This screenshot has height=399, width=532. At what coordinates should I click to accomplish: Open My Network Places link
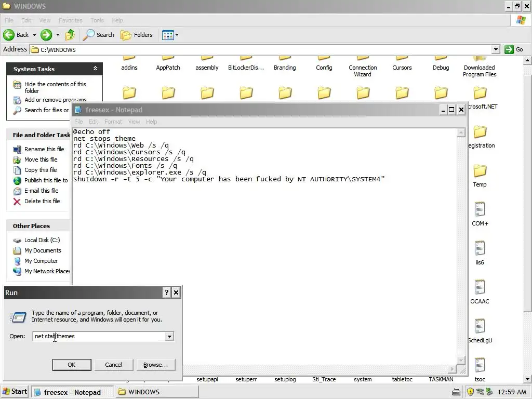pyautogui.click(x=41, y=271)
